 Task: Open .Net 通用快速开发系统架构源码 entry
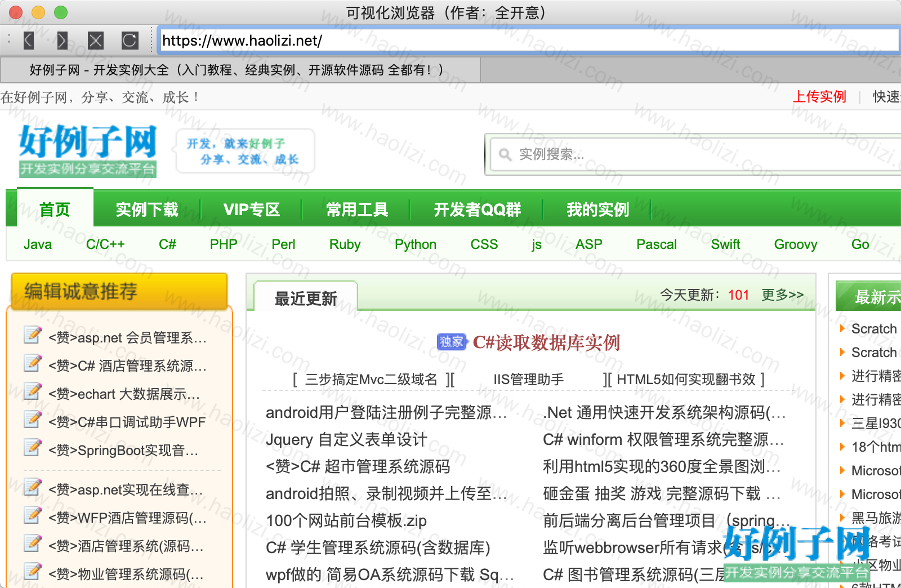(x=664, y=413)
